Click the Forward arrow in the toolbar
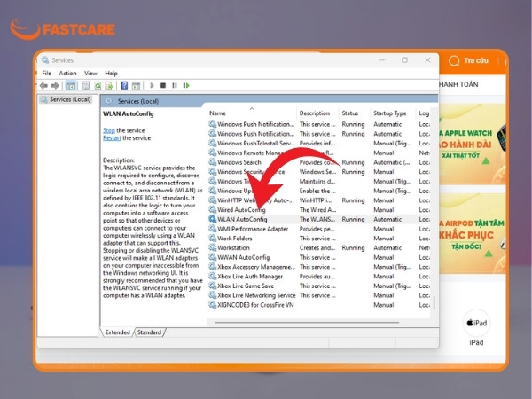 [55, 85]
